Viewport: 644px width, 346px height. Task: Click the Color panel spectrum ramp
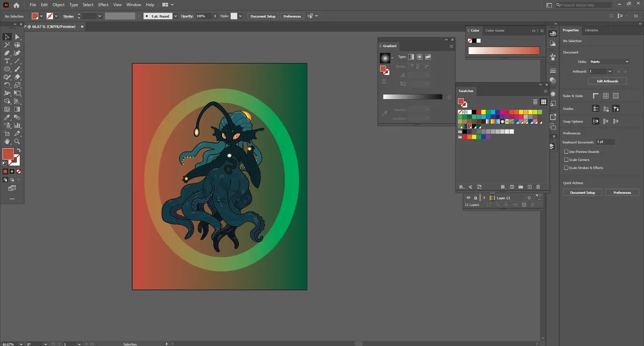(504, 51)
